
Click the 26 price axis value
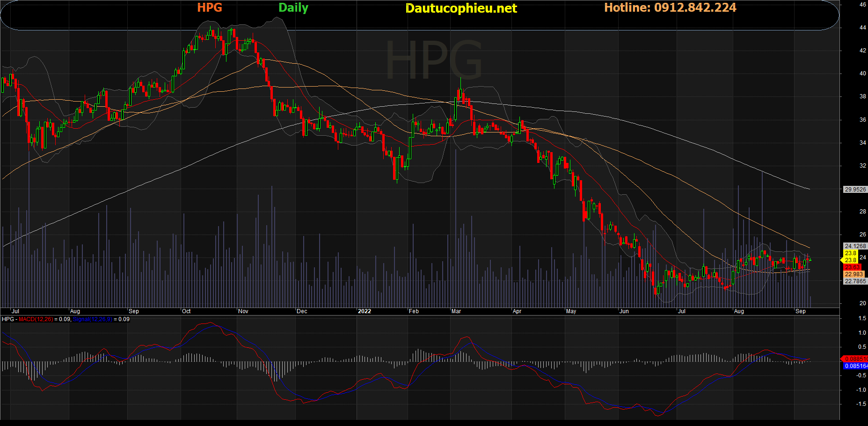pyautogui.click(x=863, y=235)
